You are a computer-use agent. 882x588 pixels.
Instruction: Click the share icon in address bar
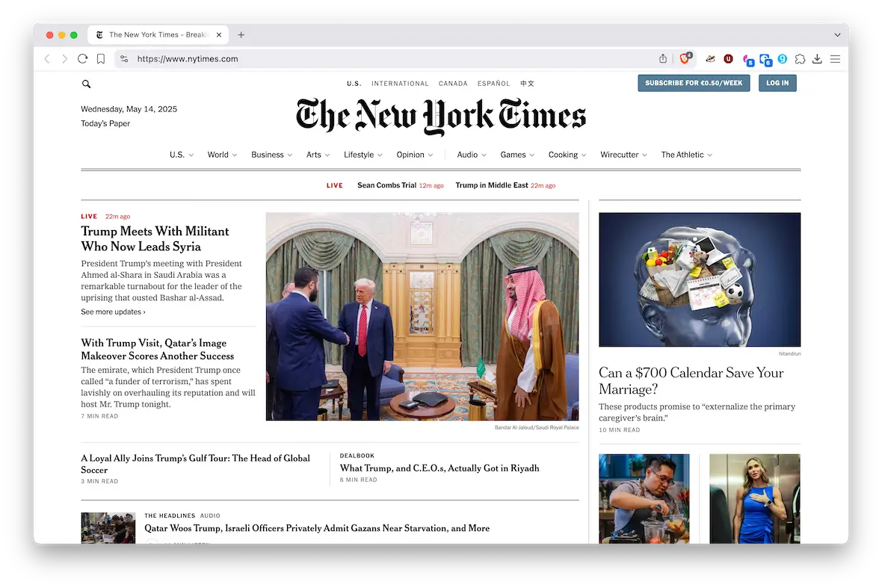point(663,58)
